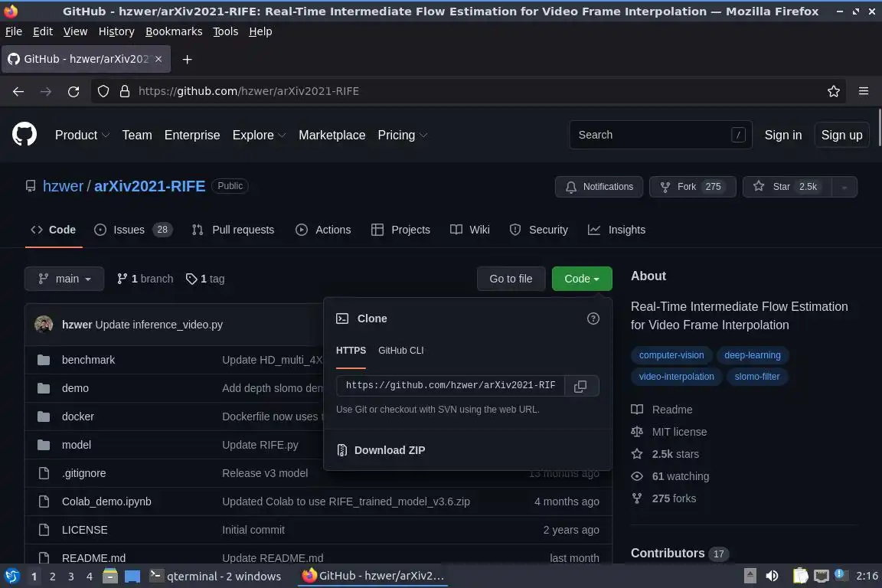Open the benchmark folder
882x588 pixels.
pos(88,360)
